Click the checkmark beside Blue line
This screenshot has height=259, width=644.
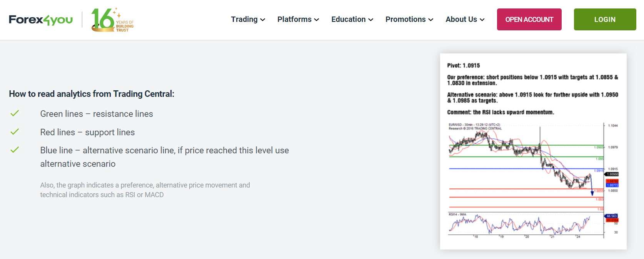tap(15, 150)
